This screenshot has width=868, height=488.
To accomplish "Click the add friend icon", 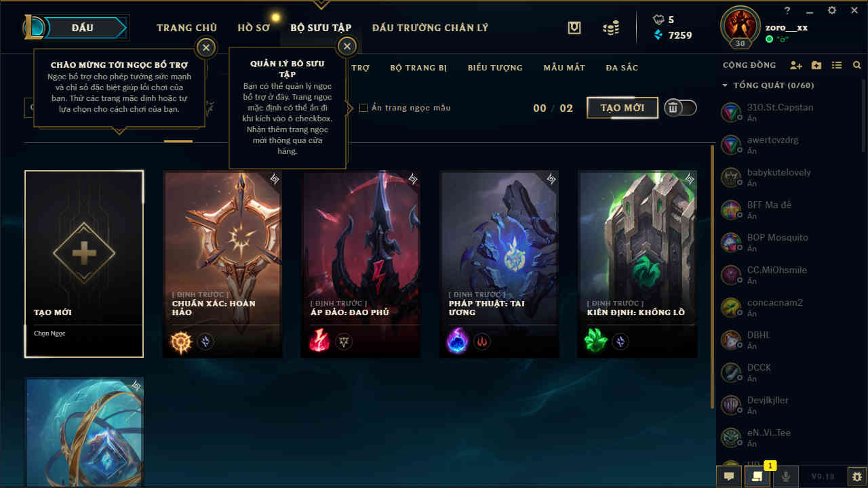I will (x=796, y=66).
